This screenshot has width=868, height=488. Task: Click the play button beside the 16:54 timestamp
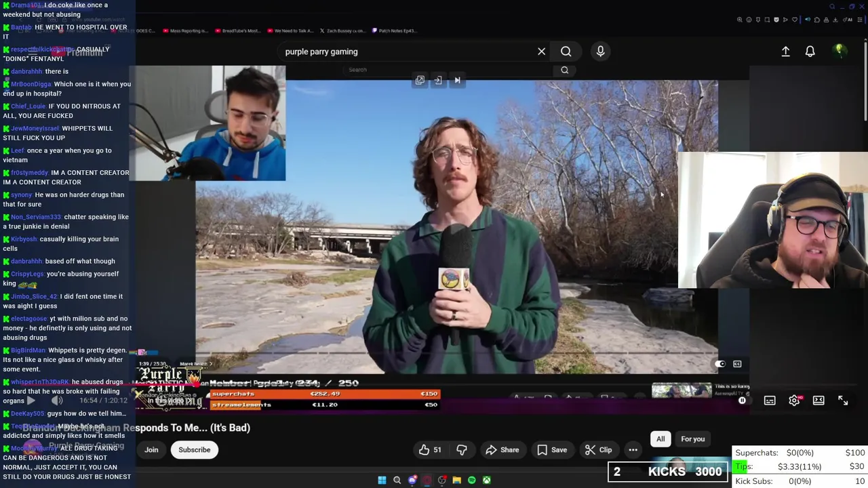(x=31, y=401)
